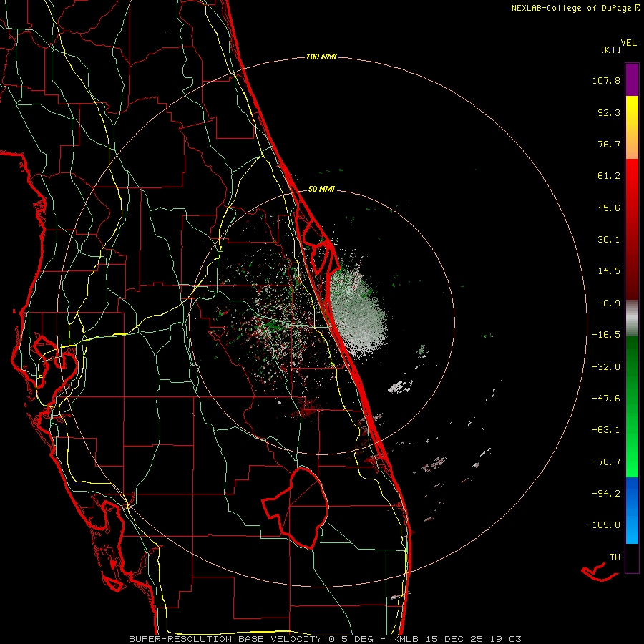The height and width of the screenshot is (644, 644).
Task: Click the [KT] units label
Action: 610,49
